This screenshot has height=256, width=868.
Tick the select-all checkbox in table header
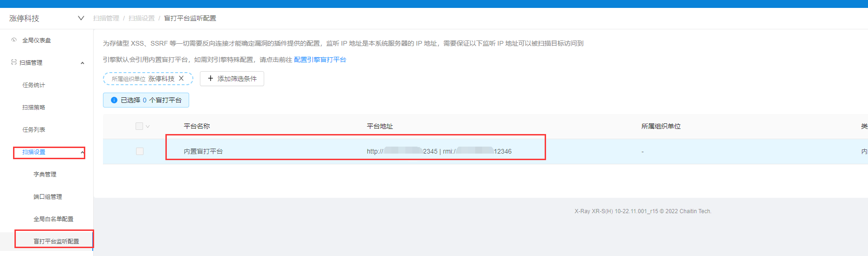139,126
